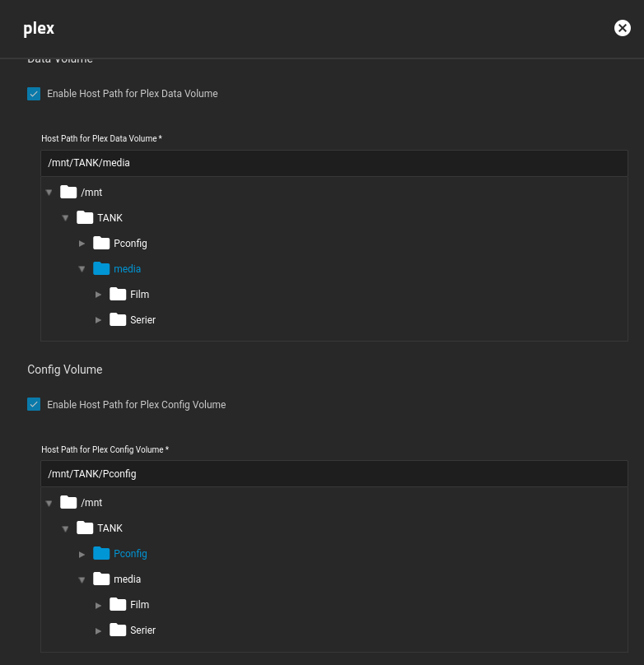644x665 pixels.
Task: Collapse TANK node in Data Volume tree
Action: (x=65, y=217)
